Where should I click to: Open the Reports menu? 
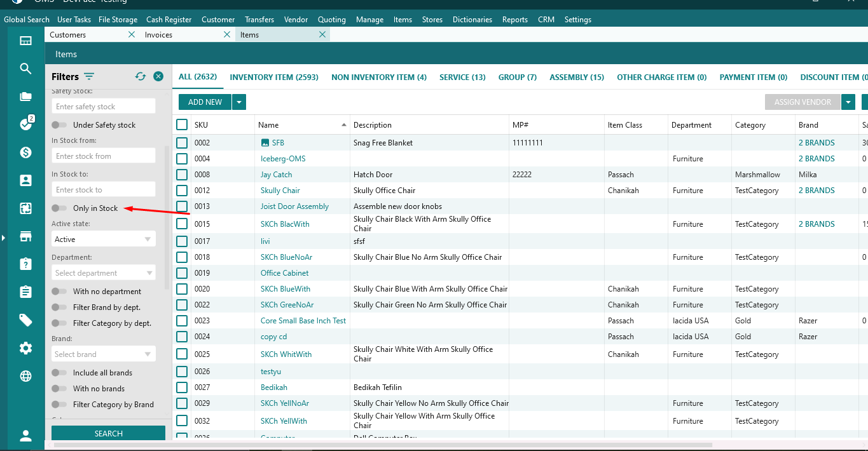[x=514, y=20]
